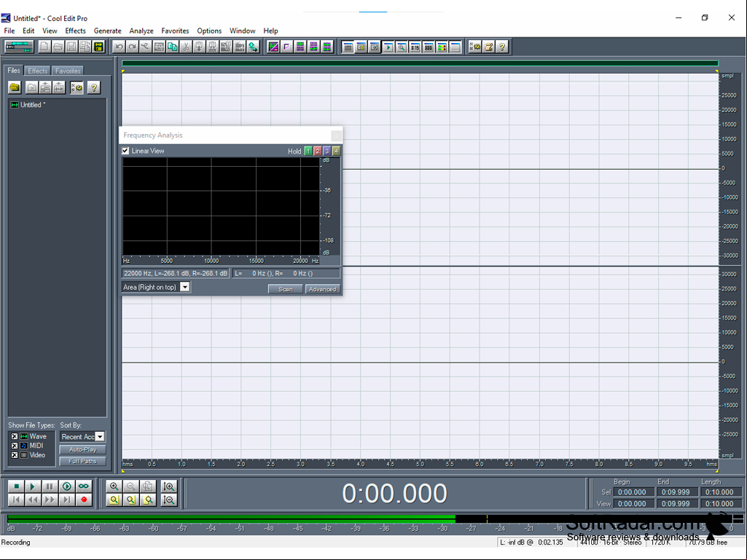Stop playback with the Stop button
This screenshot has width=747, height=560.
pyautogui.click(x=16, y=486)
